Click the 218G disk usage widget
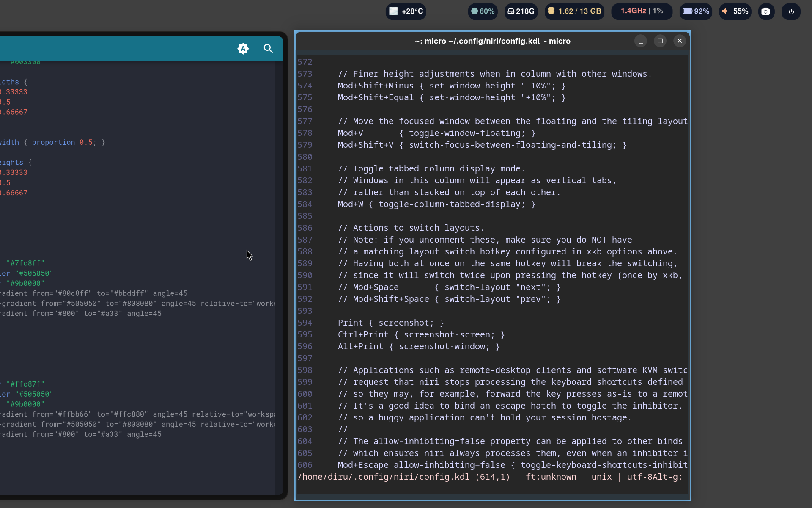The image size is (812, 508). [x=521, y=11]
